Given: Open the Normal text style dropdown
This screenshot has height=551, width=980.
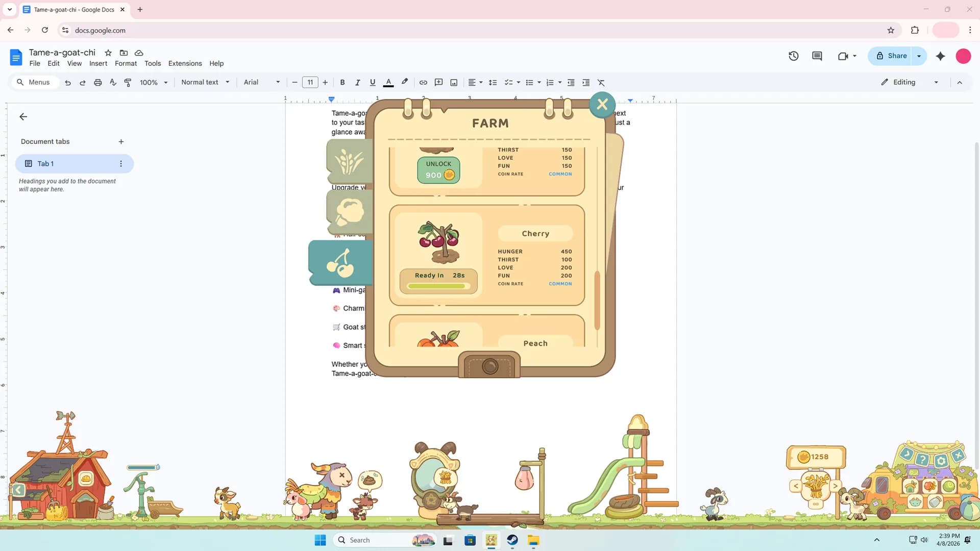Looking at the screenshot, I should click(205, 82).
